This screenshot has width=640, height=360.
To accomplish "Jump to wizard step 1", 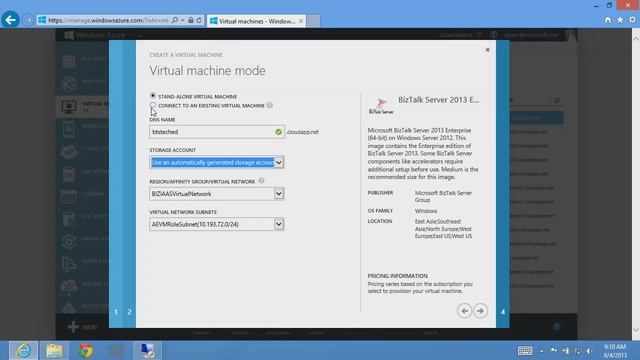I will [116, 312].
